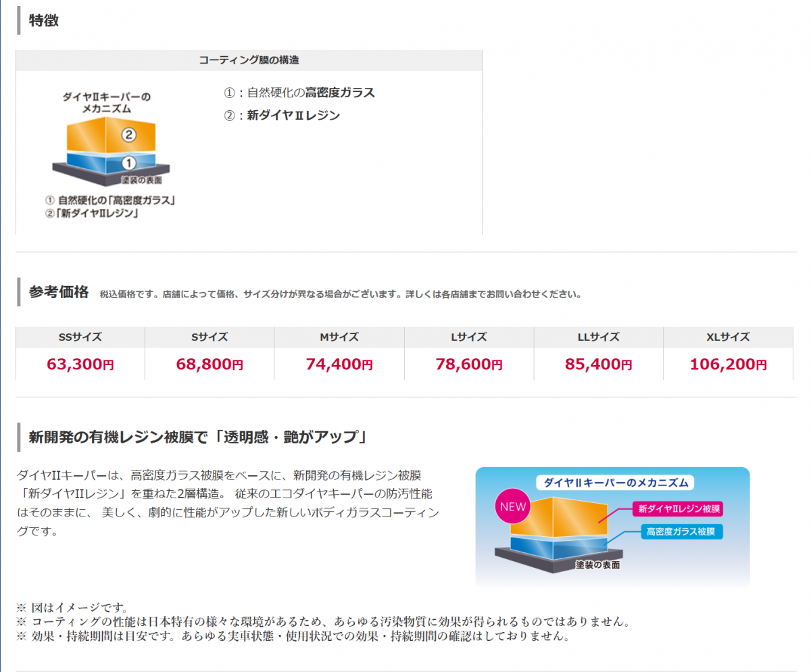This screenshot has width=811, height=672.
Task: Select the SSサイズ column header
Action: click(80, 337)
